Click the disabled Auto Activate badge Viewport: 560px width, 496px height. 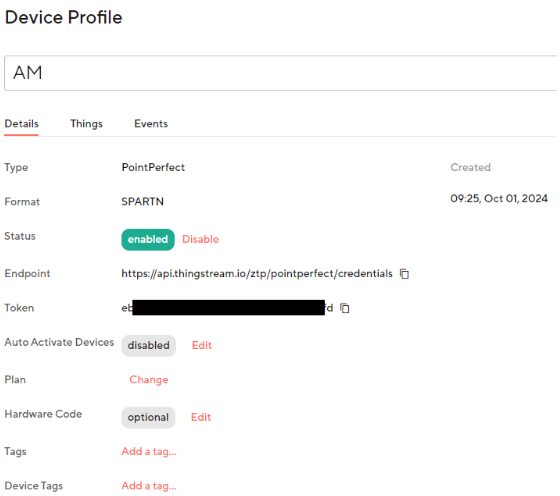(149, 346)
